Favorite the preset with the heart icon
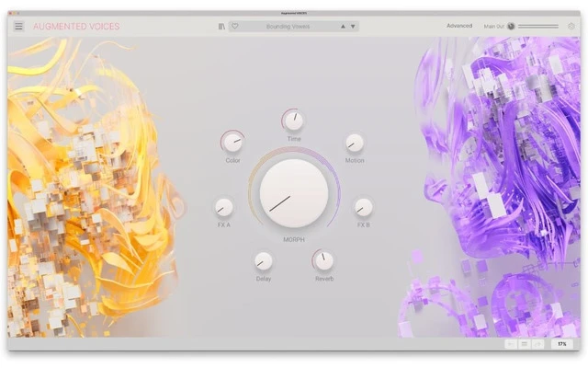Image resolution: width=588 pixels, height=368 pixels. point(235,27)
